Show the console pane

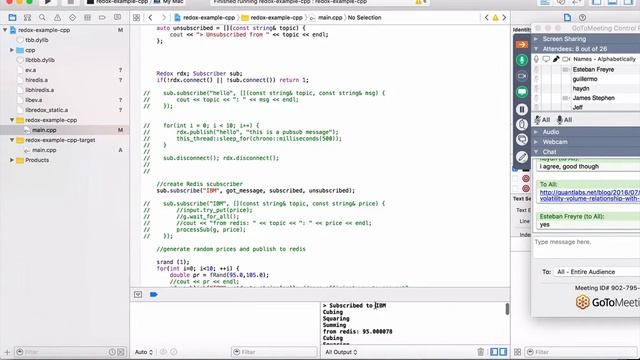[503, 352]
